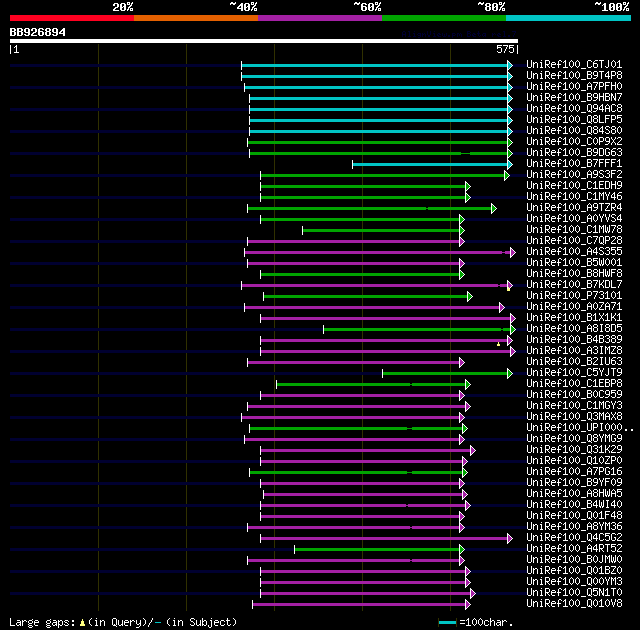Image resolution: width=640 pixels, height=630 pixels.
Task: Pick the UniRef100_Q010V8 text
Action: [x=574, y=604]
